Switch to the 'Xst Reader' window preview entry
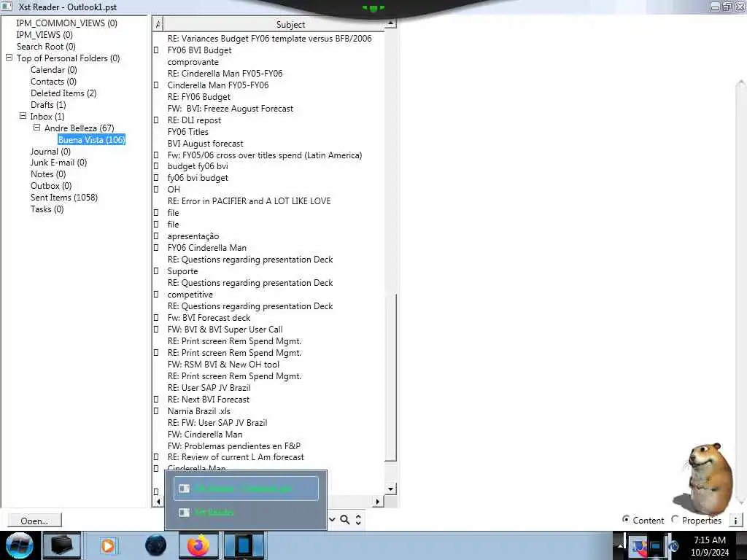The width and height of the screenshot is (747, 560). pyautogui.click(x=246, y=513)
